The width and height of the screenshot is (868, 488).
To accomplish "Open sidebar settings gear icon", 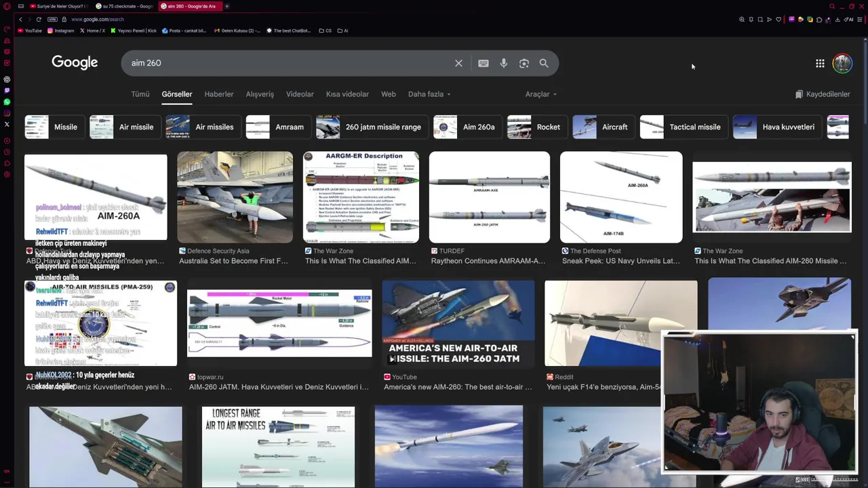I will point(7,175).
